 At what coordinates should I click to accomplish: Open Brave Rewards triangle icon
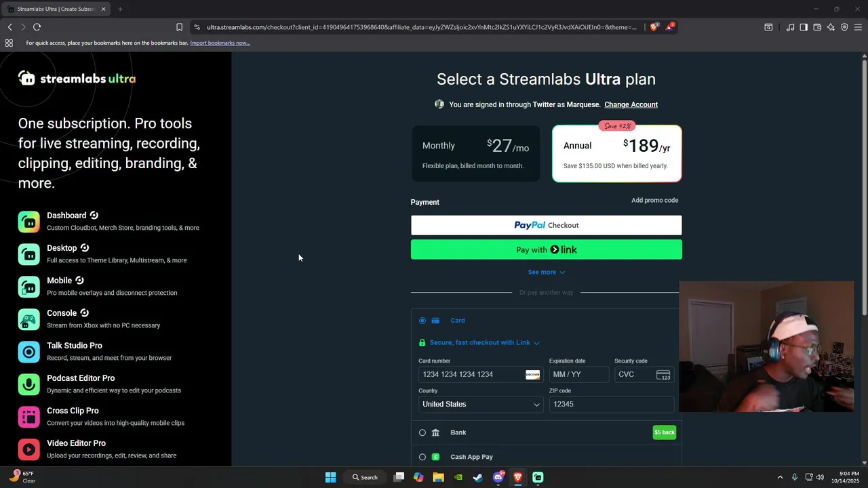(670, 27)
